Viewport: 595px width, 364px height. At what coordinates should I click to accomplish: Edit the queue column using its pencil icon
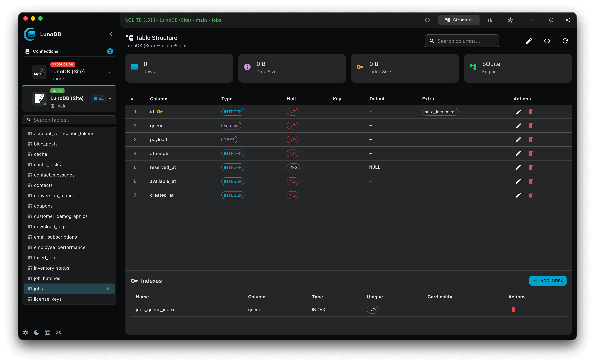click(x=518, y=126)
